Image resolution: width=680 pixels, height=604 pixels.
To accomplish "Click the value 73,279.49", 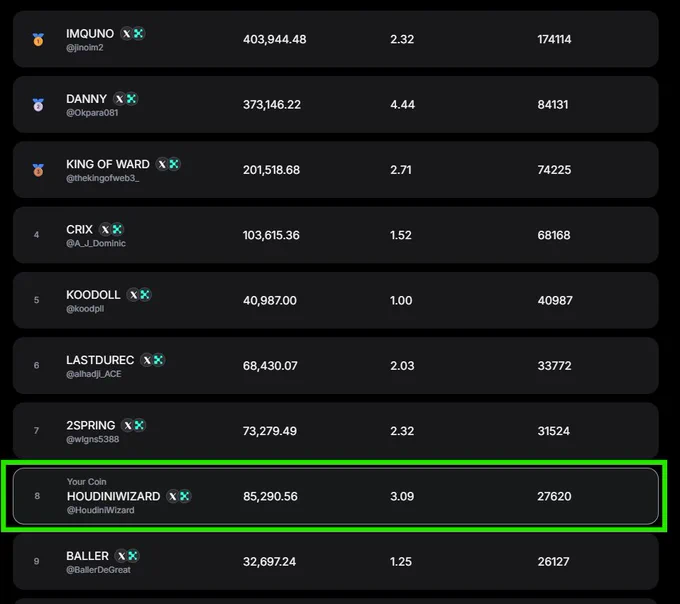I will point(270,431).
